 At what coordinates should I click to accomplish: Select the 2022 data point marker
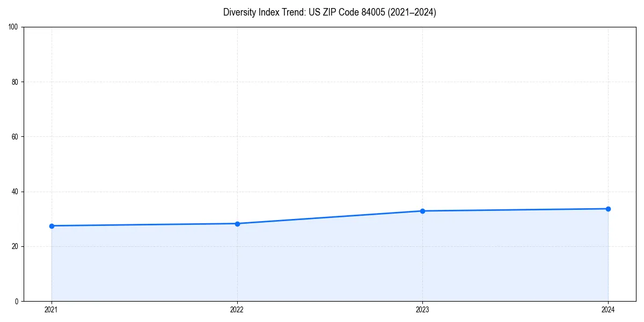[x=237, y=223]
